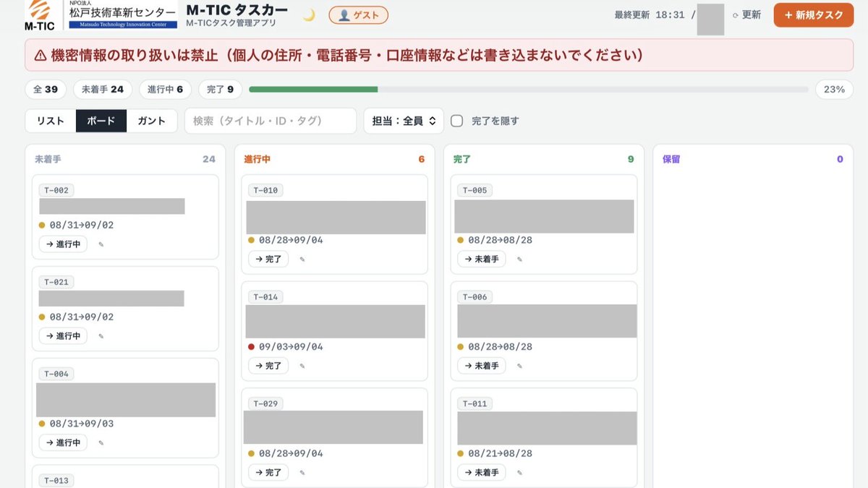Open 担当：全員 assignee dropdown
868x488 pixels.
[404, 121]
